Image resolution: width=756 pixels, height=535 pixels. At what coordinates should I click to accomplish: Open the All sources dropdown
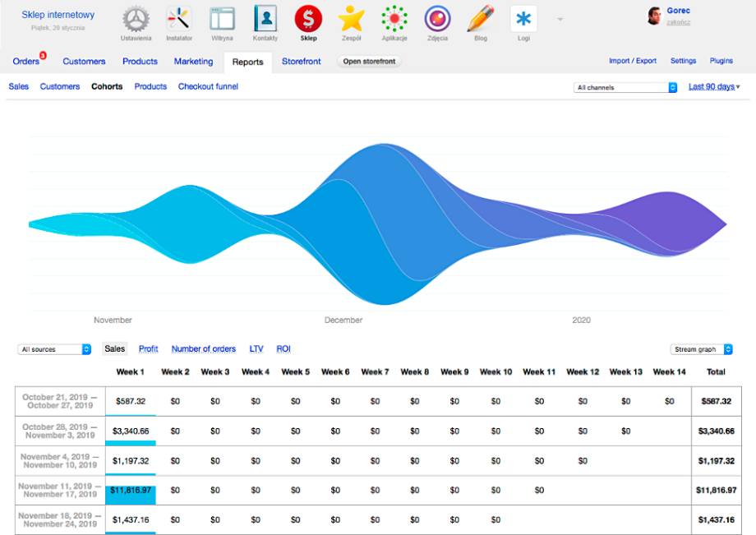pyautogui.click(x=54, y=349)
